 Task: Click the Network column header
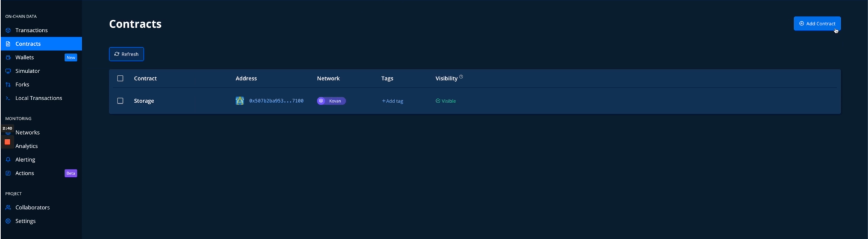[328, 78]
